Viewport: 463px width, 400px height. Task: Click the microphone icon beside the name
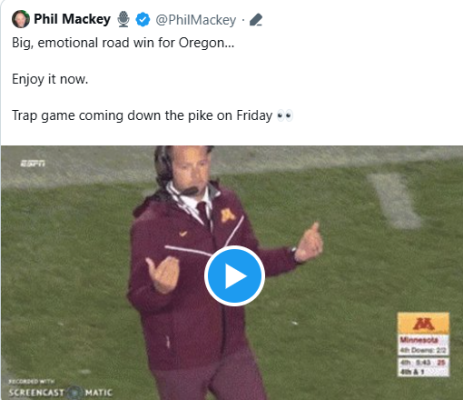(x=123, y=19)
